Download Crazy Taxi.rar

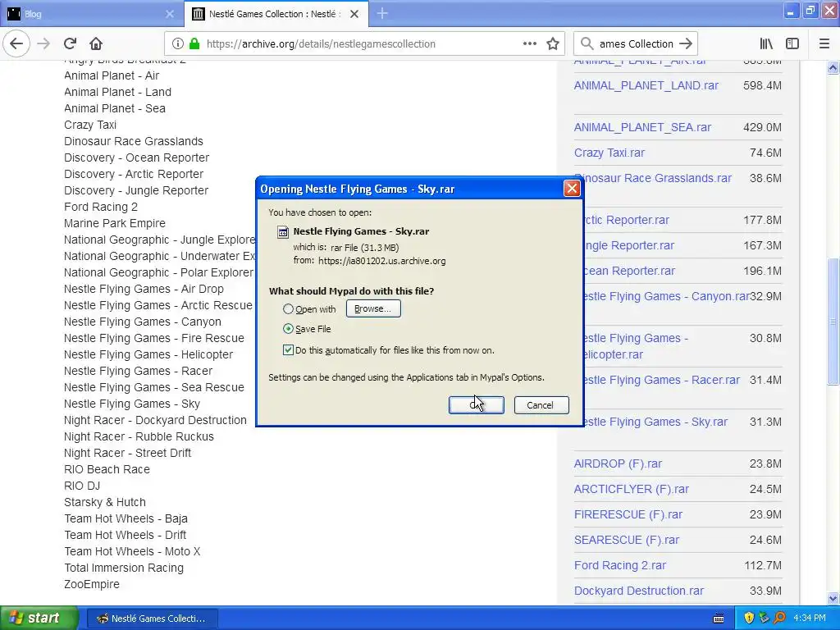coord(609,153)
